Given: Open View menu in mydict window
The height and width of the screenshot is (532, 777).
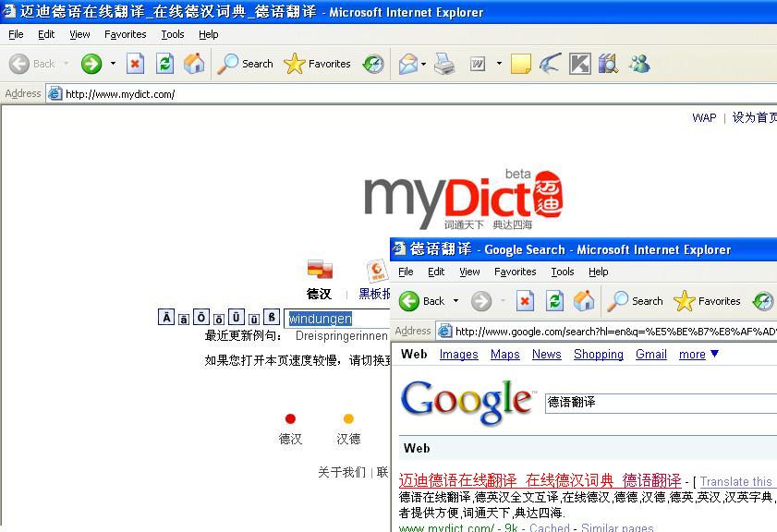Looking at the screenshot, I should (79, 34).
